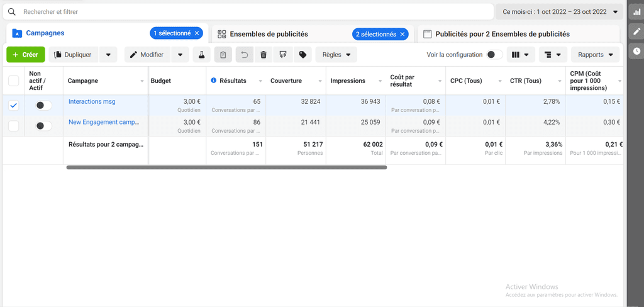Click the Budget column header
644x307 pixels.
(160, 81)
